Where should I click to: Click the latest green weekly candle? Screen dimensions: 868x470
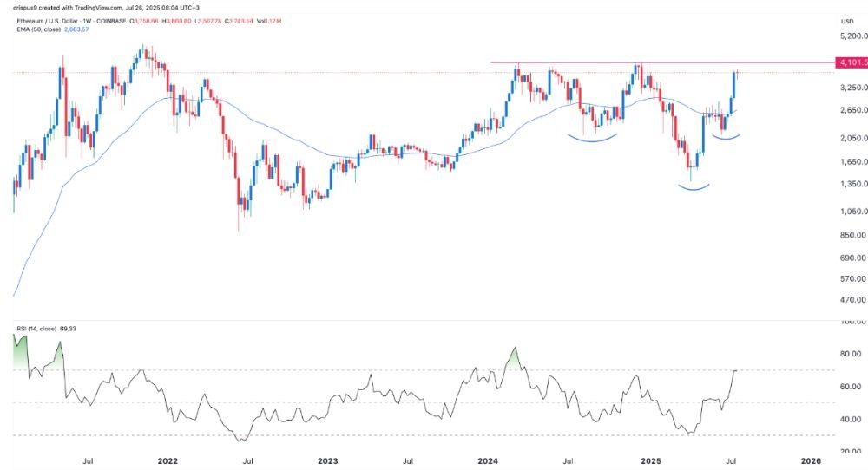click(735, 84)
